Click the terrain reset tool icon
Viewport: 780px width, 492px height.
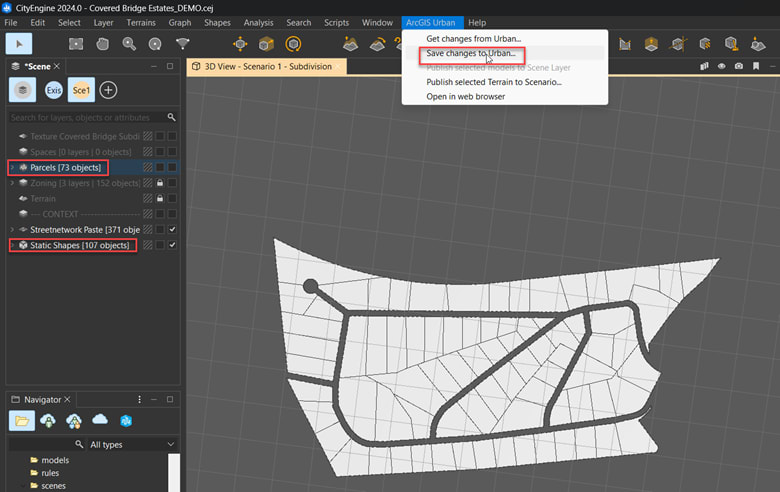click(x=378, y=44)
